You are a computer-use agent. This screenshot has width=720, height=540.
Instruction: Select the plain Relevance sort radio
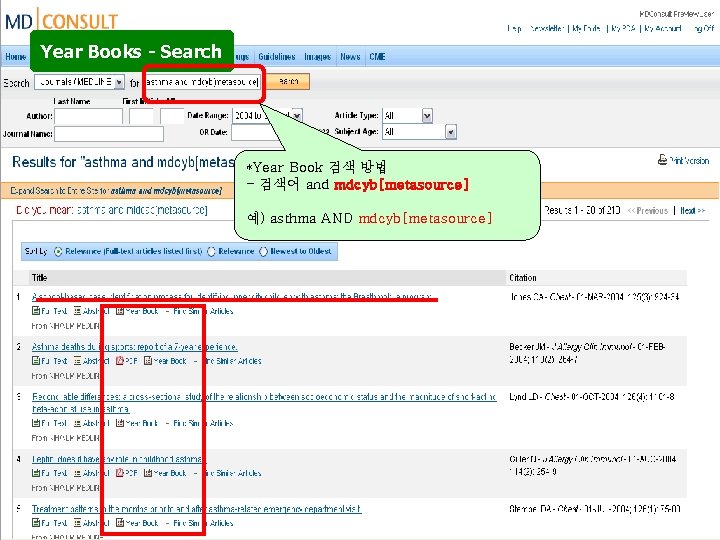(211, 252)
